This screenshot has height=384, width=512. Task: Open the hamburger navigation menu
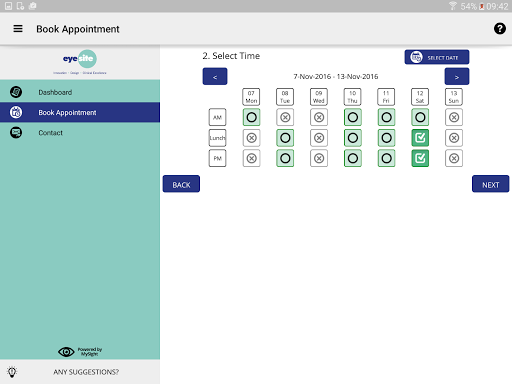coord(18,29)
